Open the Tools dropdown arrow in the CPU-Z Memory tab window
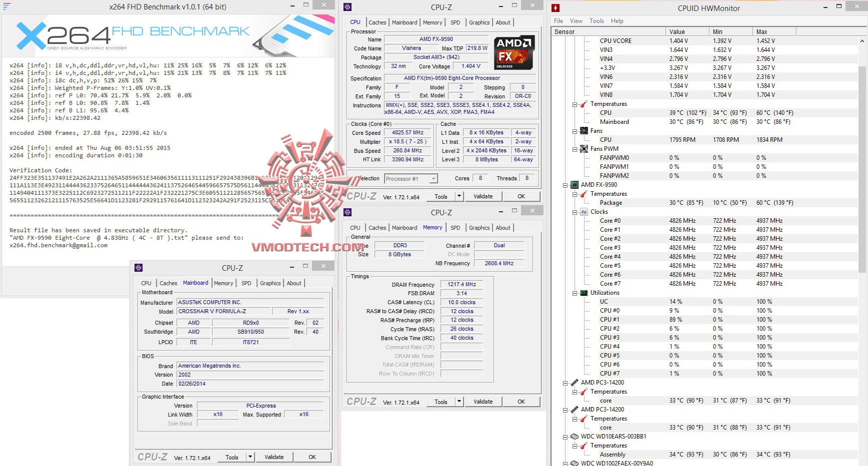Screen dimensions: 868x466 pyautogui.click(x=459, y=402)
